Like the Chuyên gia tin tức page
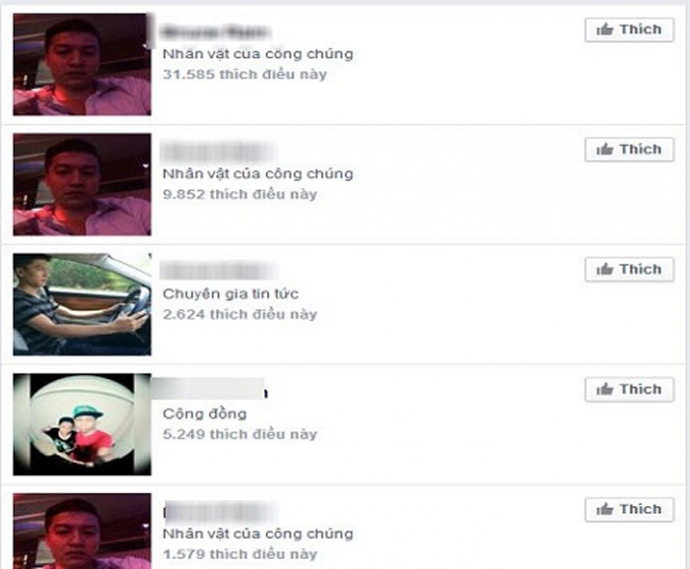 (x=629, y=269)
